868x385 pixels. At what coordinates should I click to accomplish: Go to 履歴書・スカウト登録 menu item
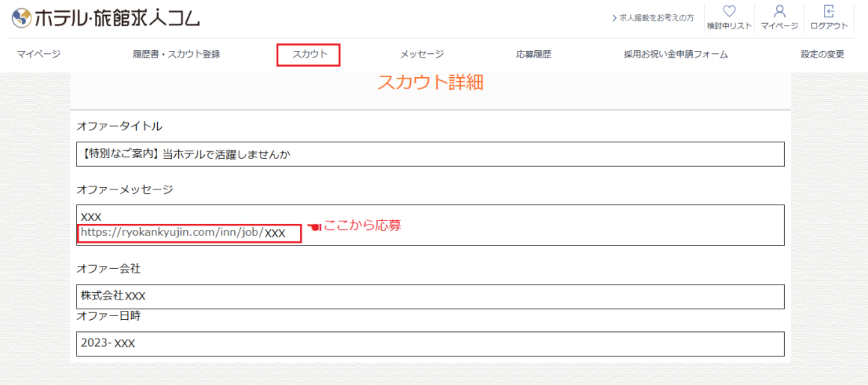[x=177, y=54]
